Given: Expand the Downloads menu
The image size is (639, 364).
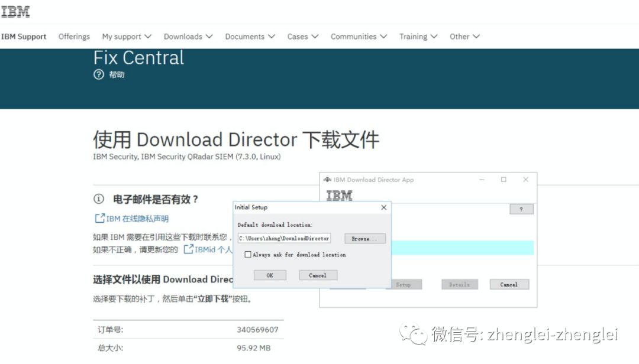Looking at the screenshot, I should tap(188, 37).
